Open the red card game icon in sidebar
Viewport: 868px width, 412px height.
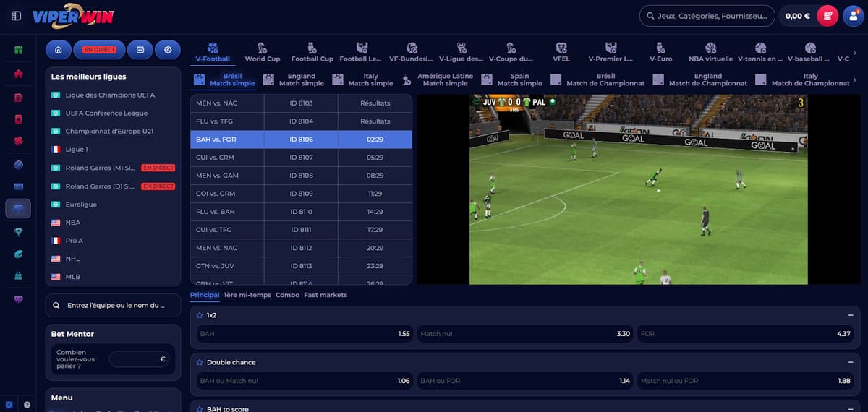[x=18, y=119]
